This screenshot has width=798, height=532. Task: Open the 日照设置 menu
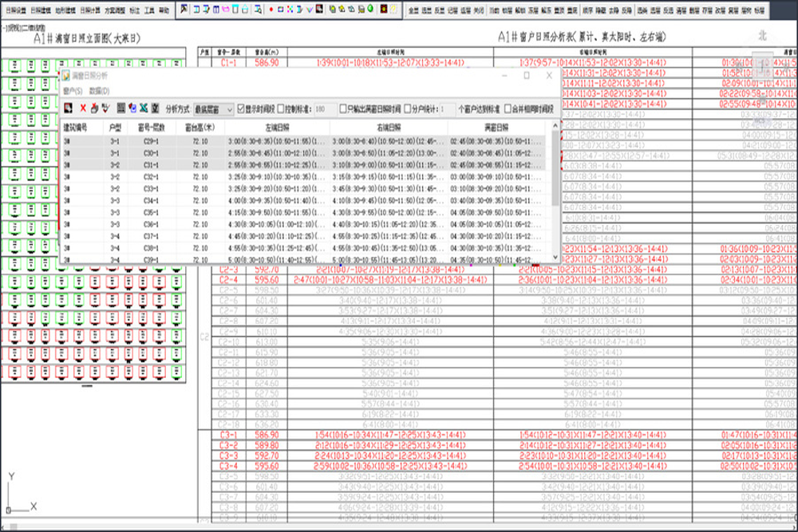coord(16,10)
